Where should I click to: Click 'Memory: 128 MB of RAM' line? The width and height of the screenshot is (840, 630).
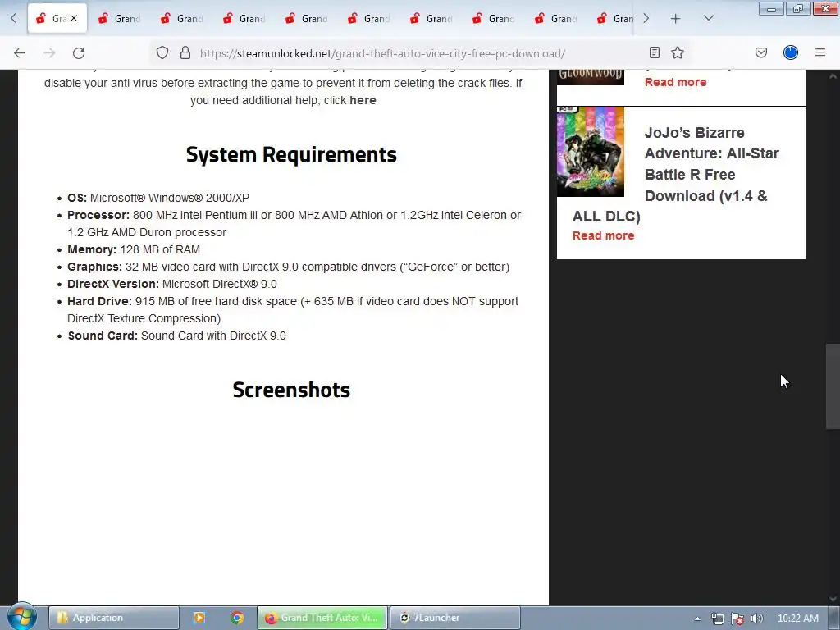pyautogui.click(x=134, y=249)
